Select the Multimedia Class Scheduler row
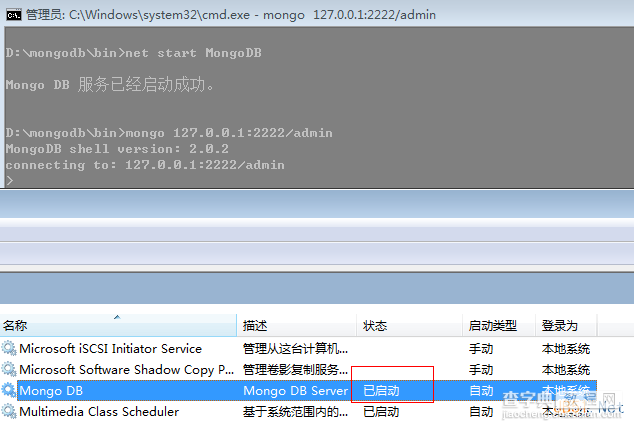The image size is (634, 421). (x=298, y=412)
